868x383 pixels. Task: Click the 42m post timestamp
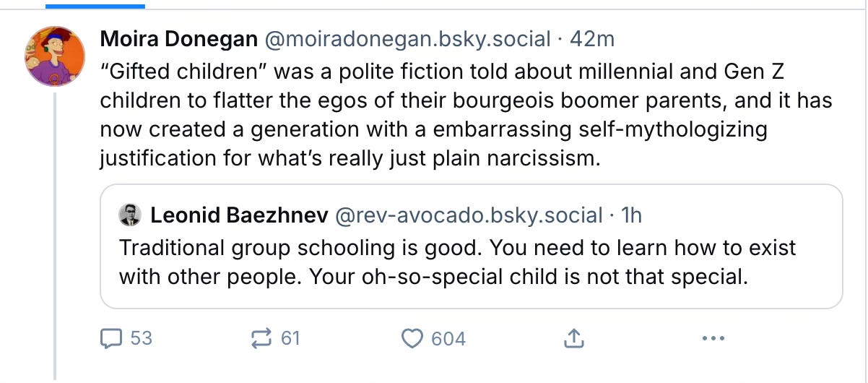592,39
